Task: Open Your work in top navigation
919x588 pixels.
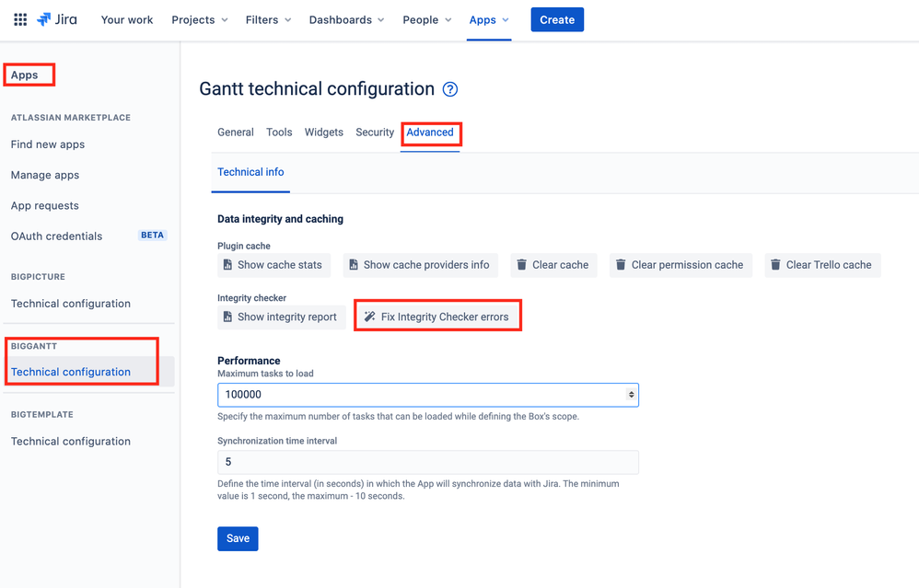Action: pyautogui.click(x=126, y=20)
